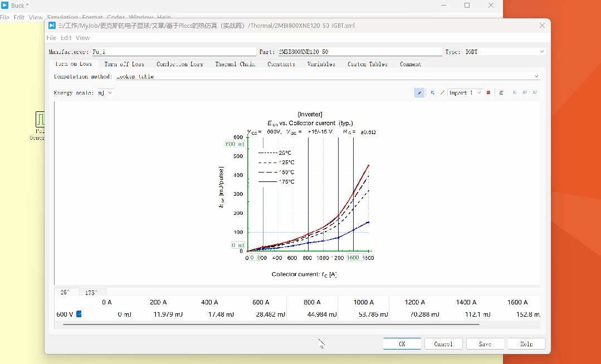Image resolution: width=601 pixels, height=364 pixels.
Task: Switch to the Custom Tables tab
Action: click(x=368, y=64)
